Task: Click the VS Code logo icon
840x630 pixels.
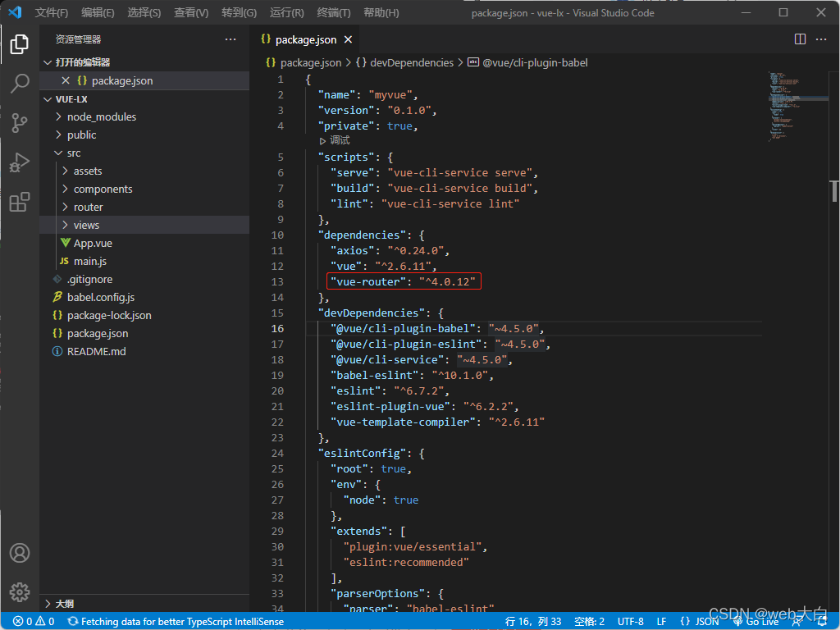Action: (15, 12)
